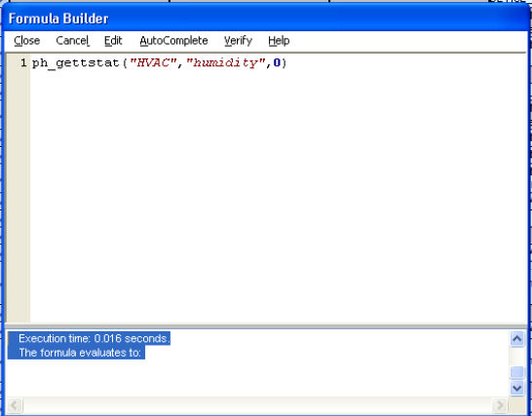The image size is (532, 416).
Task: Click the vertical scrollbar thumb in output pane
Action: (x=517, y=372)
